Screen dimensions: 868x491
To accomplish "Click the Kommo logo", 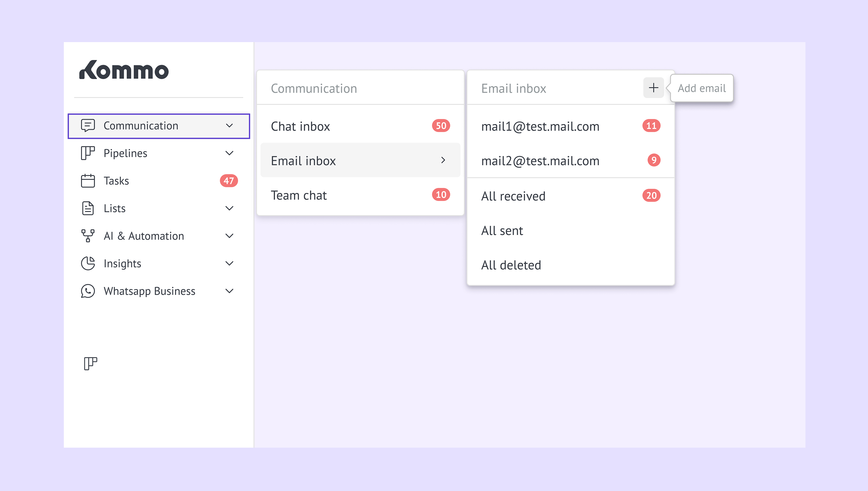I will 124,70.
